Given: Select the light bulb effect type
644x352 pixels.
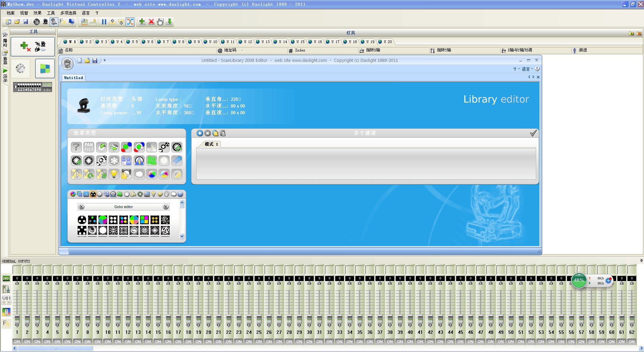Looking at the screenshot, I should click(x=114, y=174).
